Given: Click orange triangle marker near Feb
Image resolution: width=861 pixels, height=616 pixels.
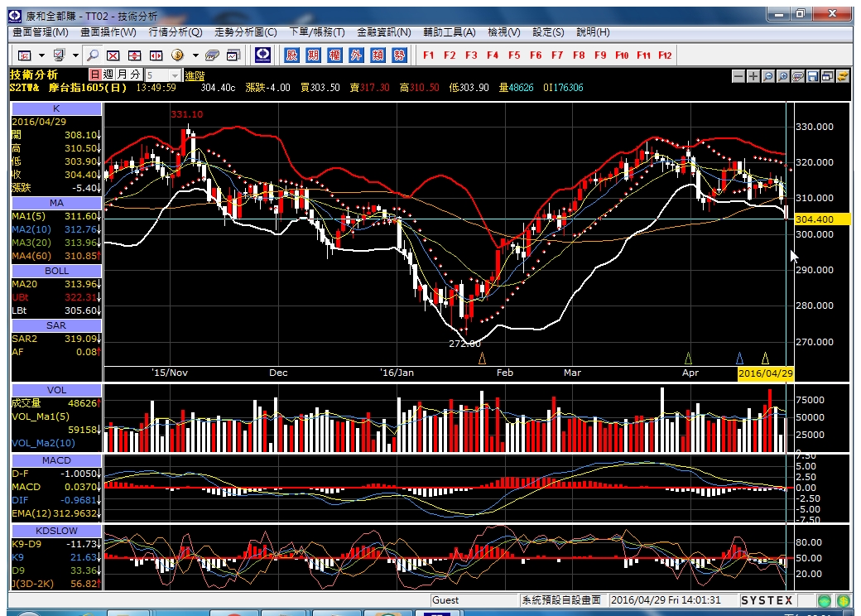Looking at the screenshot, I should point(482,359).
